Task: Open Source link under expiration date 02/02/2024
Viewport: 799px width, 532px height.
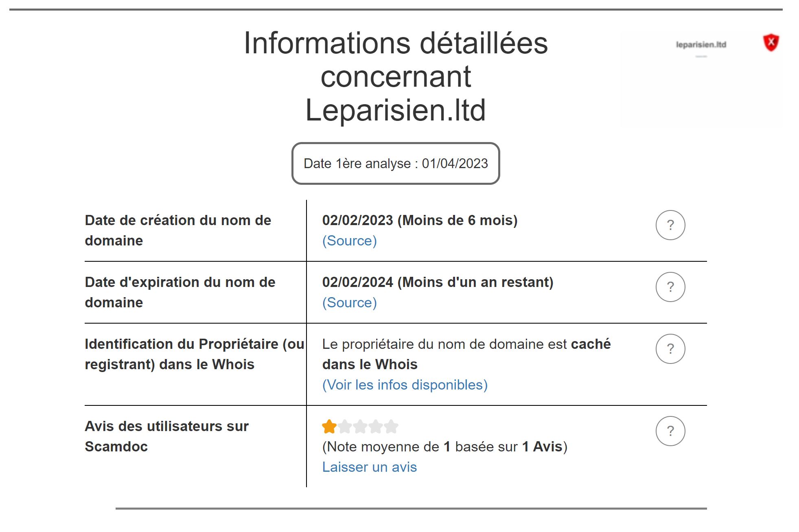Action: 350,302
